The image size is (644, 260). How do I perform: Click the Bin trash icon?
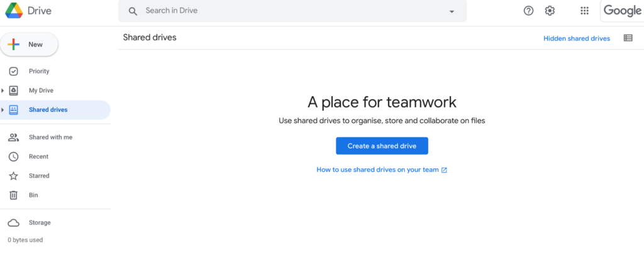click(x=14, y=195)
